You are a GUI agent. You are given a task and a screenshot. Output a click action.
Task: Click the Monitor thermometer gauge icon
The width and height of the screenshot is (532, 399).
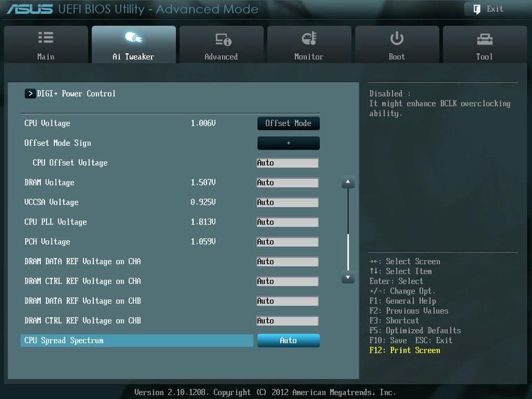coord(309,38)
